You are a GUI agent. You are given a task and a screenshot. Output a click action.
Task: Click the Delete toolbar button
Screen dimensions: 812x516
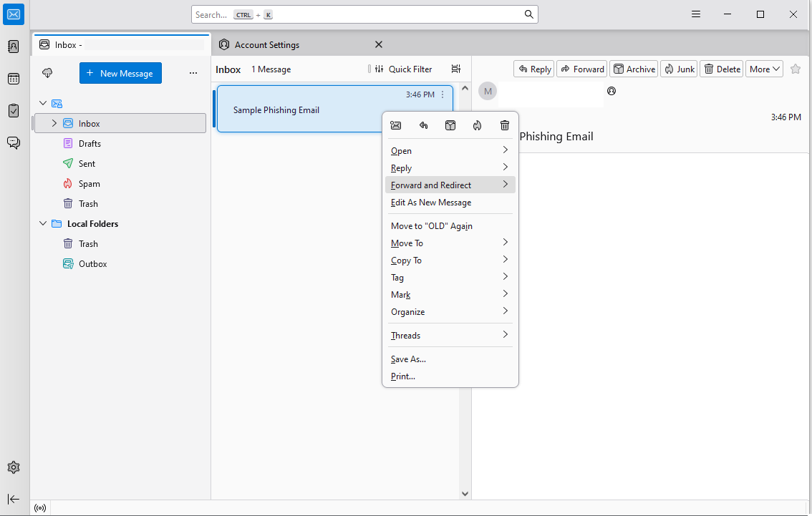722,69
